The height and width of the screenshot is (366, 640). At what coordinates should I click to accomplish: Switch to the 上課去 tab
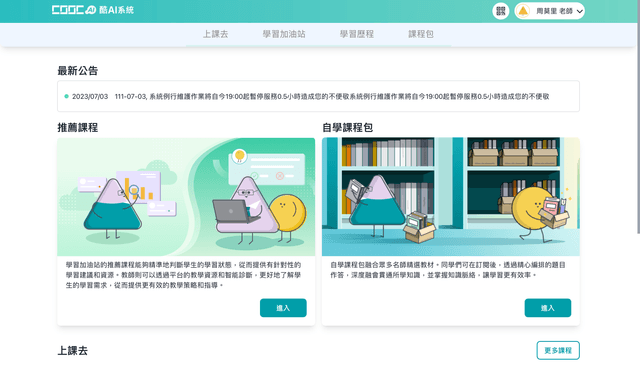(216, 34)
